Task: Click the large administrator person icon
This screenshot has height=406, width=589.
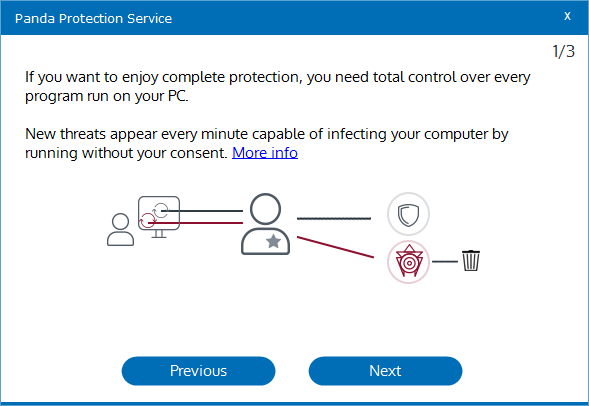Action: pyautogui.click(x=265, y=224)
